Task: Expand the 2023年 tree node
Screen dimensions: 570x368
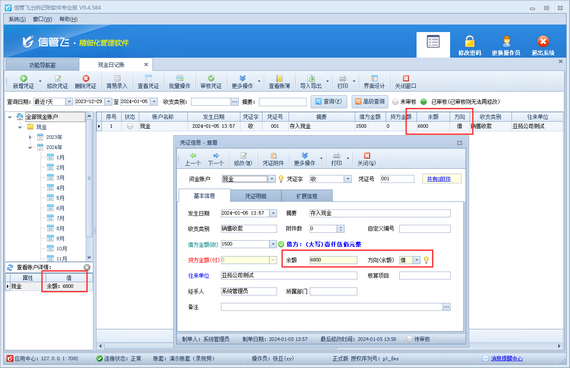Action: pos(30,137)
